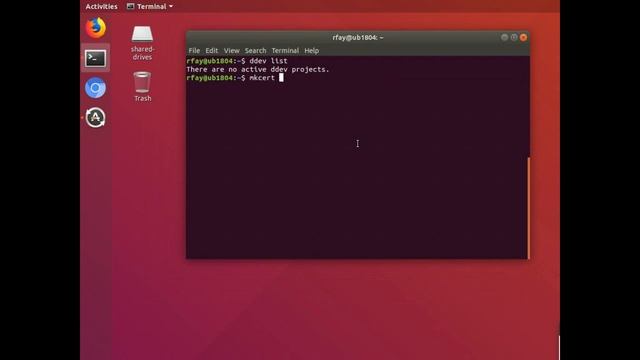Open the Search menu in Terminal
The image size is (640, 360).
pos(256,51)
